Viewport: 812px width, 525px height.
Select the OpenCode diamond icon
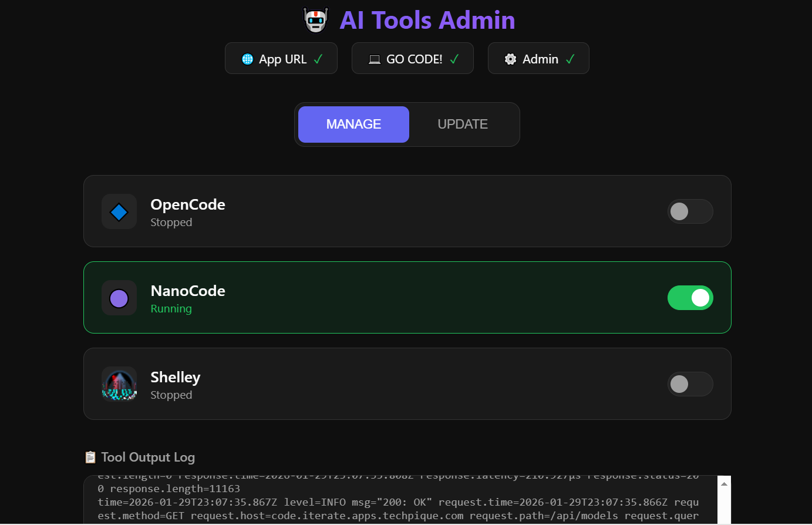119,211
